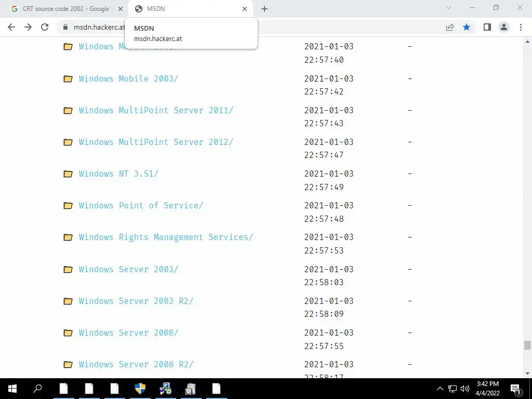Image resolution: width=532 pixels, height=399 pixels.
Task: Click folder icon beside Windows Server 2008 R2/
Action: tap(68, 365)
